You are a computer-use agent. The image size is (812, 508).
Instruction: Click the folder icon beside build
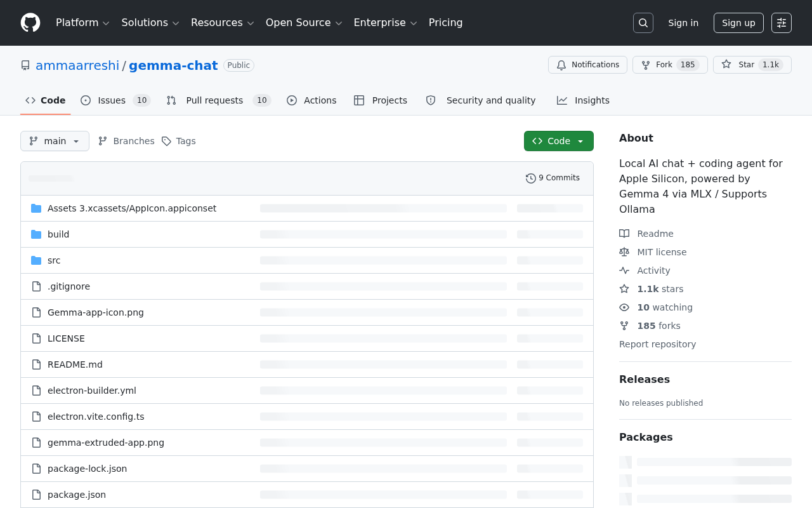click(36, 234)
